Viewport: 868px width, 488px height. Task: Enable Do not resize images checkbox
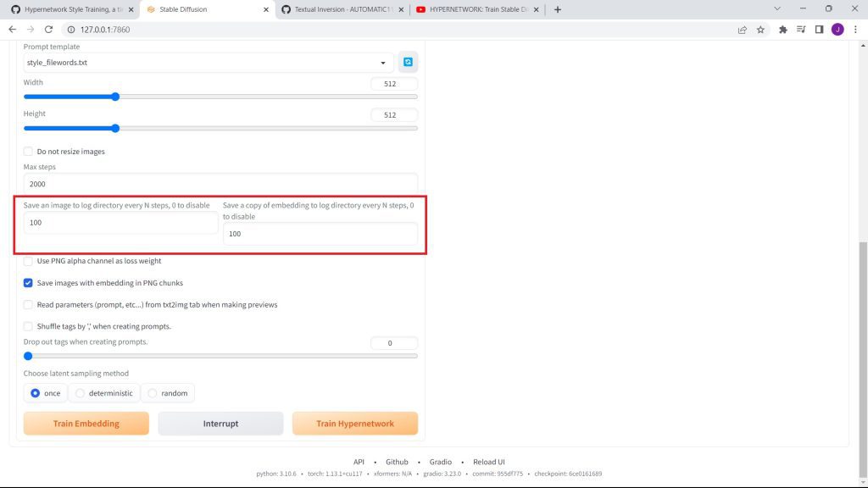pos(29,152)
